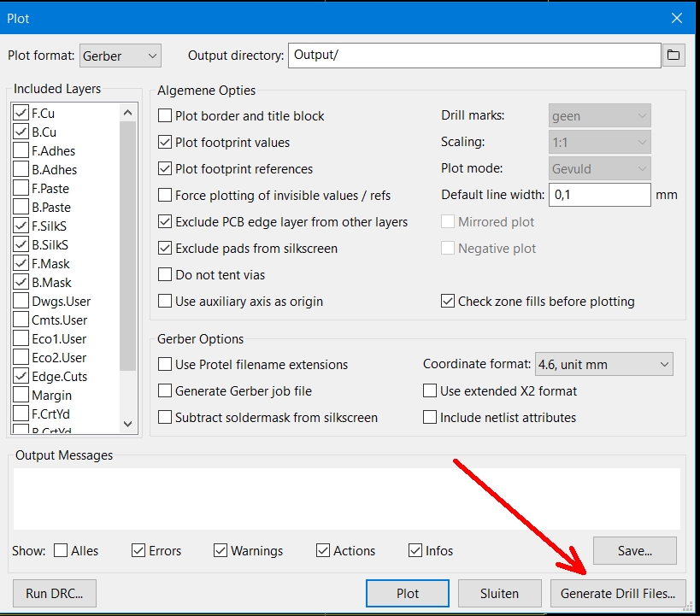Click the layer list scroll down arrow
Screen dimensions: 700x616
127,424
